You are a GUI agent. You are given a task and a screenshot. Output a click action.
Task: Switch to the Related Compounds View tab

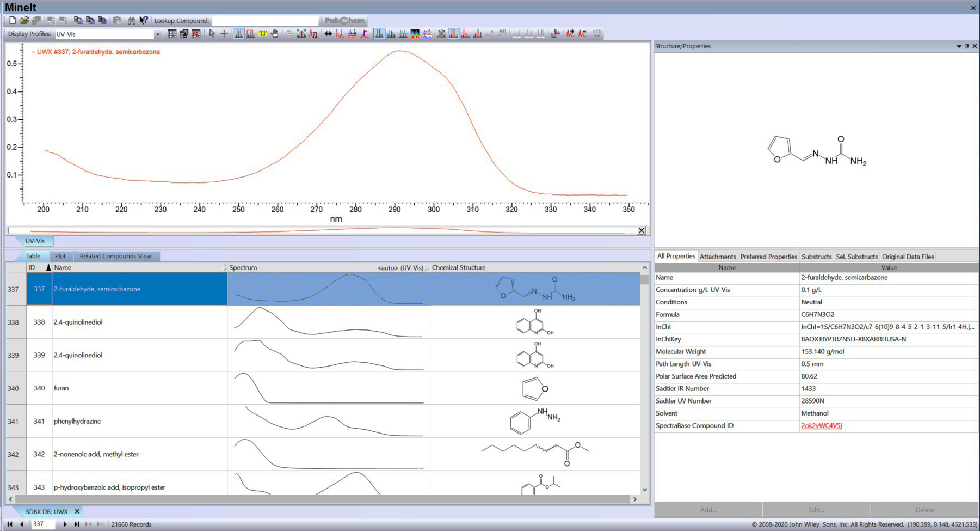(x=115, y=256)
